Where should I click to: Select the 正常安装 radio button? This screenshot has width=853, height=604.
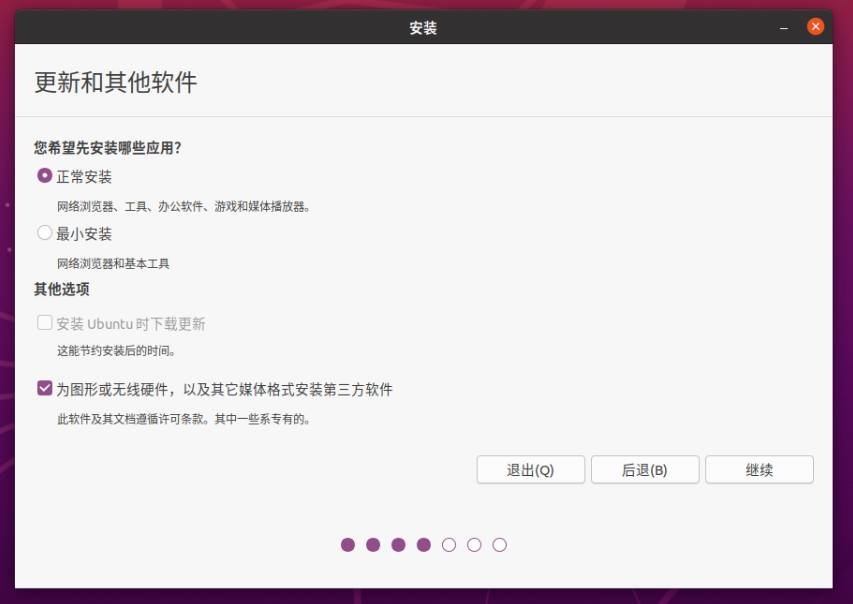[45, 176]
